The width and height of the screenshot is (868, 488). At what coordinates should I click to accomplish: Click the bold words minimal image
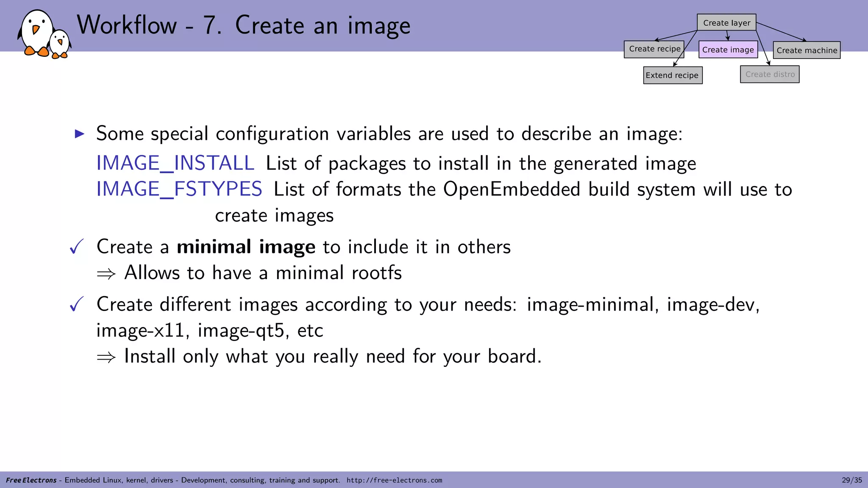tap(246, 247)
